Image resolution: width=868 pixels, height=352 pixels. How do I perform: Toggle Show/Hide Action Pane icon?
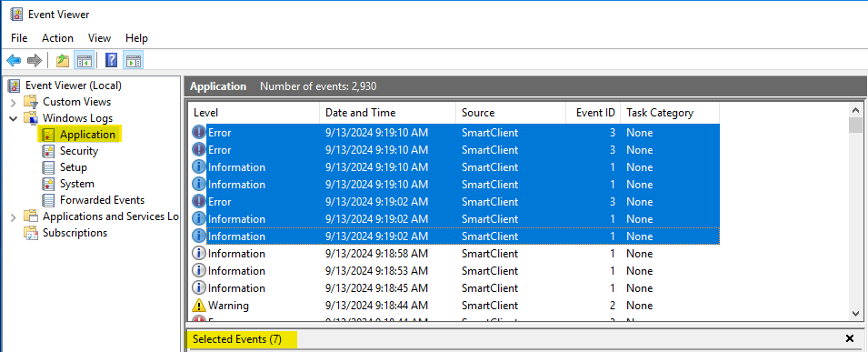coord(134,60)
